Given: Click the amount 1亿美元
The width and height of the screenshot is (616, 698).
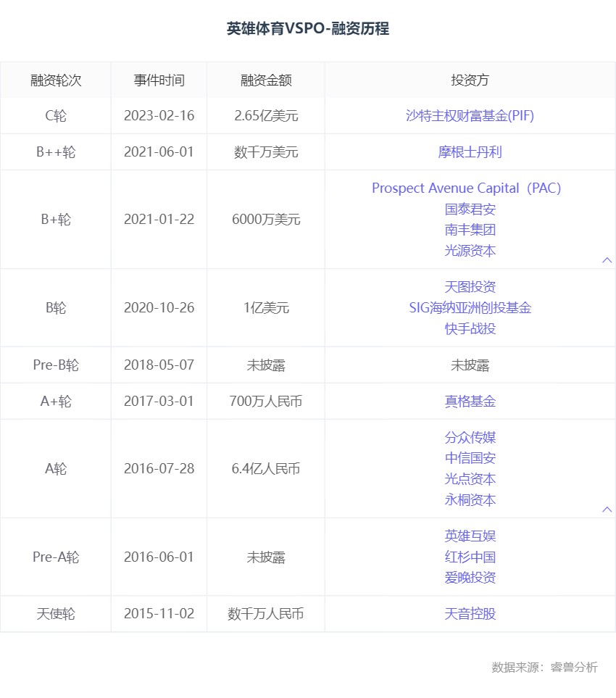Looking at the screenshot, I should tap(266, 308).
